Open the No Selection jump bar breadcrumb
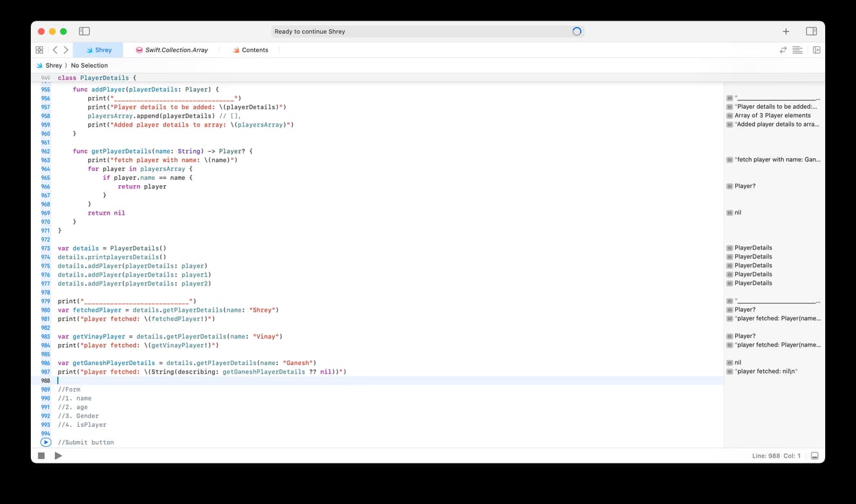This screenshot has width=856, height=504. 89,65
